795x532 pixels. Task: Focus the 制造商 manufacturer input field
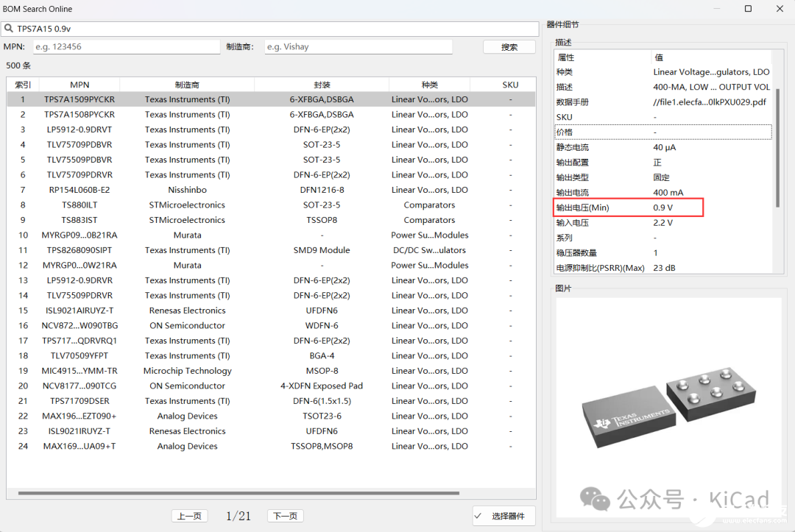coord(358,46)
